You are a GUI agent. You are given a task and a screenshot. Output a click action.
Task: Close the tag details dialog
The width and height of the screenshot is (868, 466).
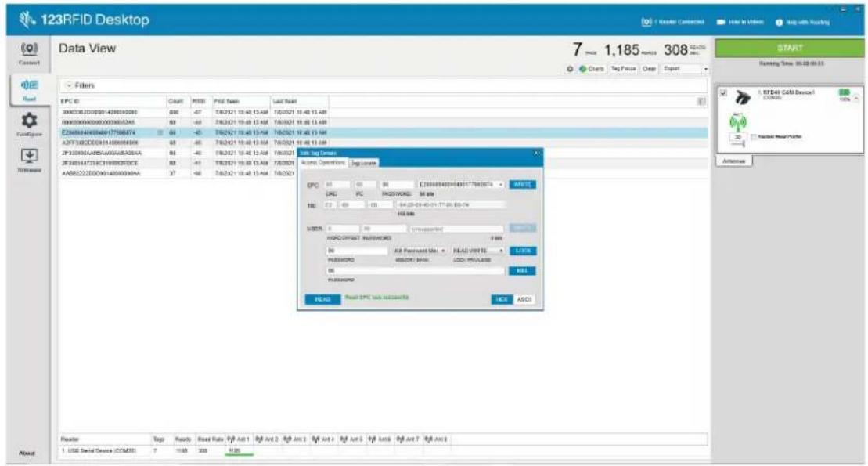click(536, 153)
